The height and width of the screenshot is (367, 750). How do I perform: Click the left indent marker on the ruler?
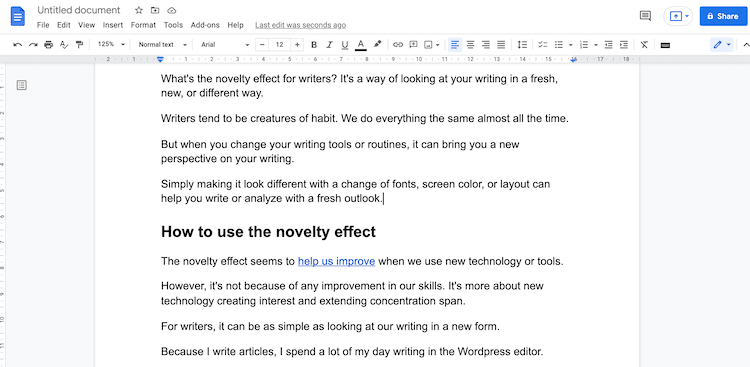[x=161, y=59]
